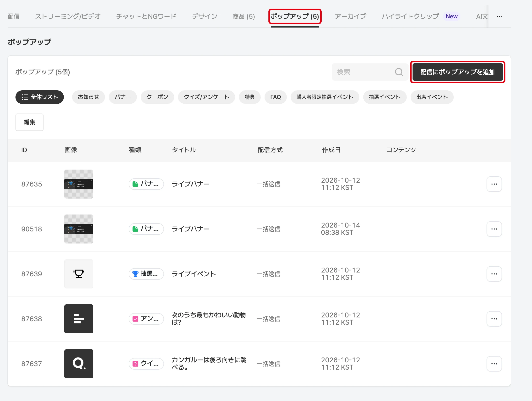The height and width of the screenshot is (401, 532).
Task: Open more options for popup 87637
Action: coord(494,364)
